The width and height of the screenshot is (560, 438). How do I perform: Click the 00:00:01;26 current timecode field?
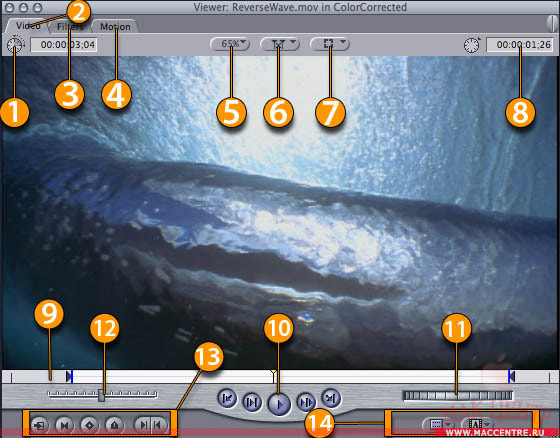[520, 45]
